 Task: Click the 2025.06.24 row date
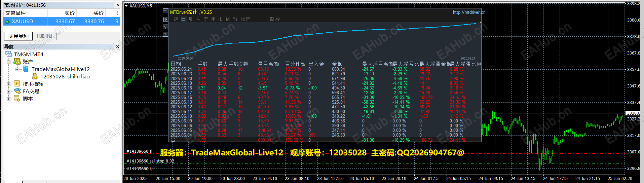coord(181,69)
